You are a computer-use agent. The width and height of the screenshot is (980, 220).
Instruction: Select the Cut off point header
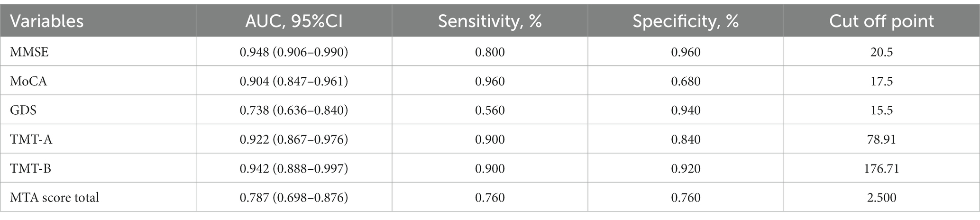pyautogui.click(x=882, y=21)
